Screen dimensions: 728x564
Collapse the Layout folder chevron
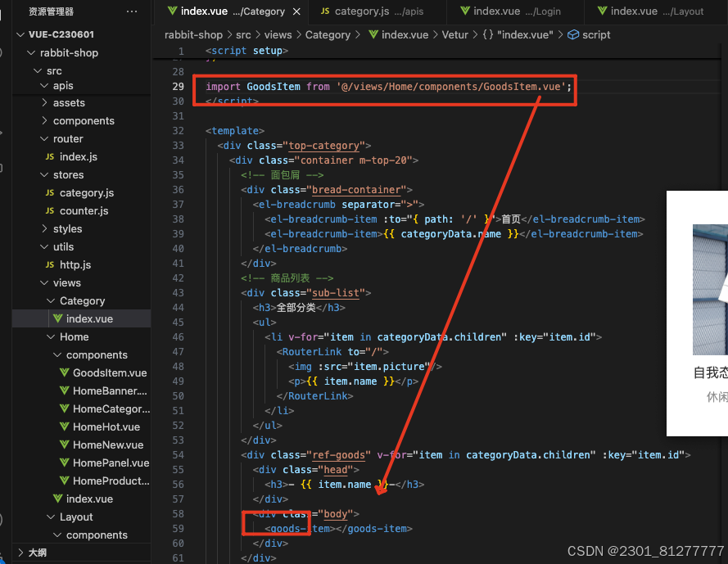tap(51, 517)
